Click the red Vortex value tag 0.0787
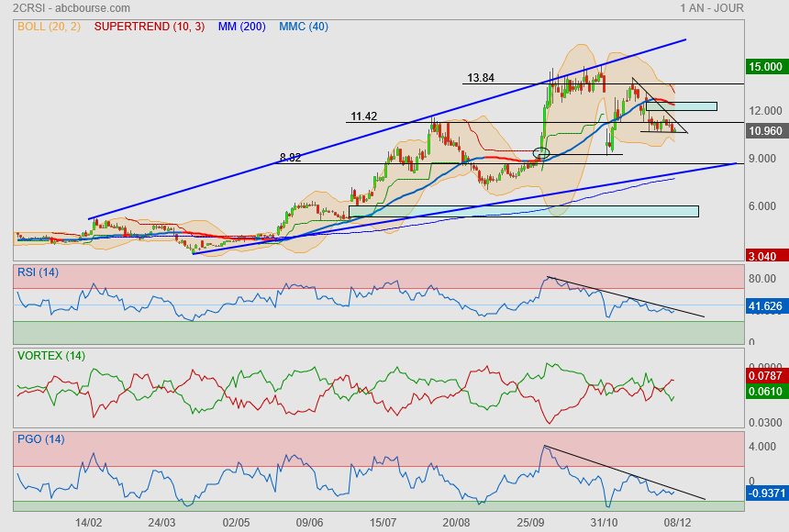The image size is (789, 532). pyautogui.click(x=766, y=374)
